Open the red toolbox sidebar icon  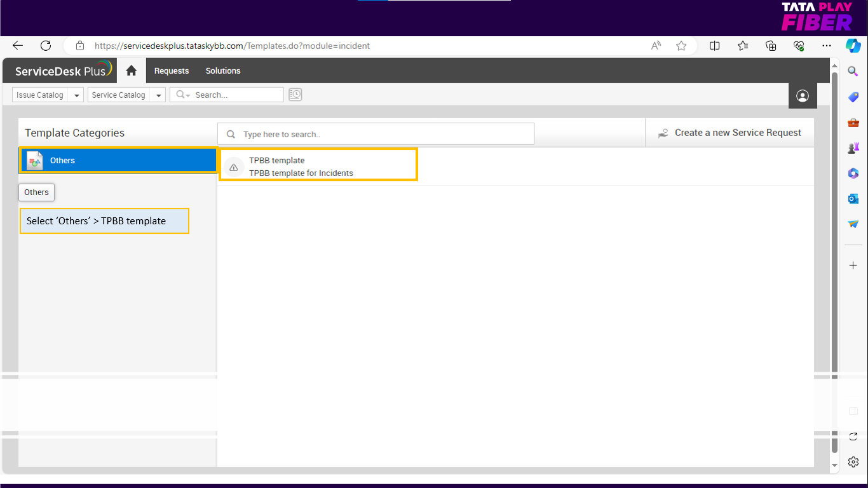pos(853,122)
